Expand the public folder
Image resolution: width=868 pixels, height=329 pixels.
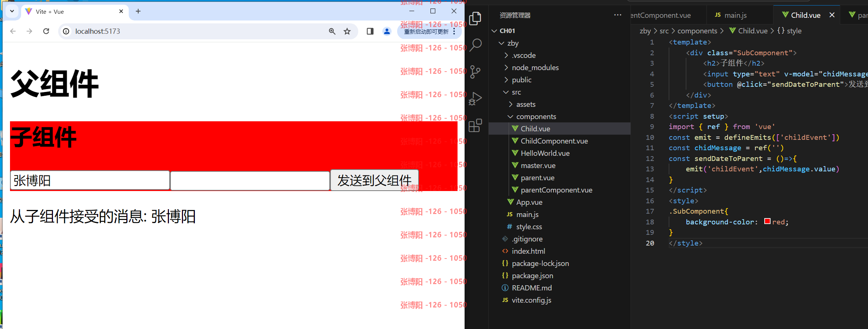pos(506,80)
